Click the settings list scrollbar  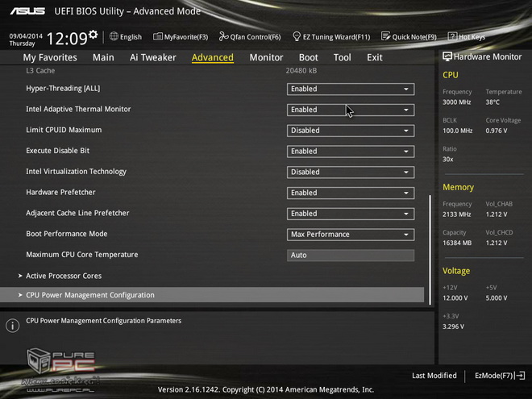point(430,250)
